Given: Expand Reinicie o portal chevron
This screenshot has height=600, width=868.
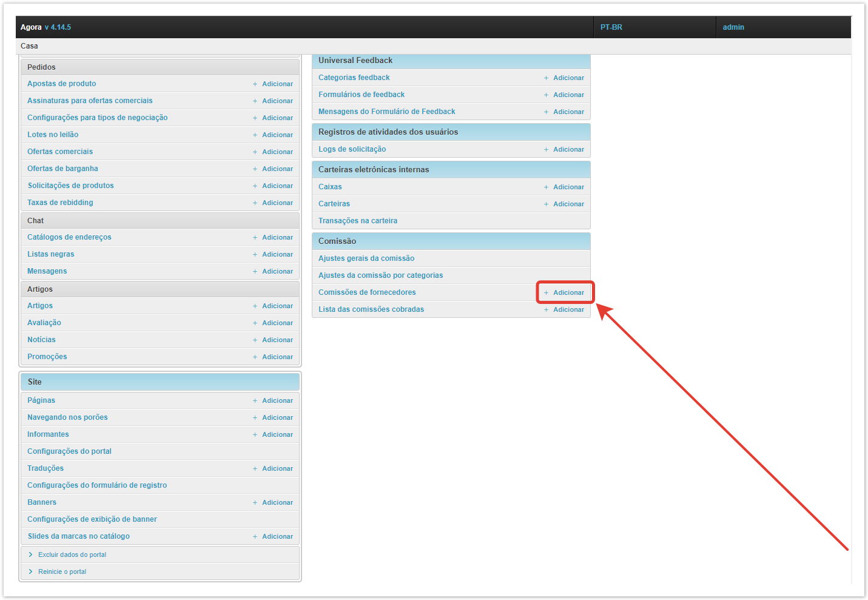Looking at the screenshot, I should pyautogui.click(x=31, y=571).
